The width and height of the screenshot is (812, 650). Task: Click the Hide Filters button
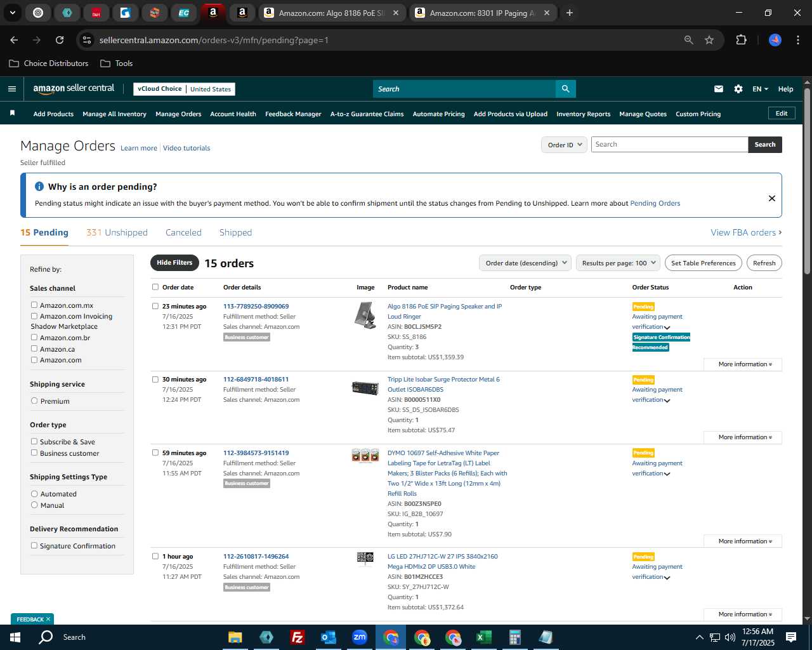pos(174,263)
